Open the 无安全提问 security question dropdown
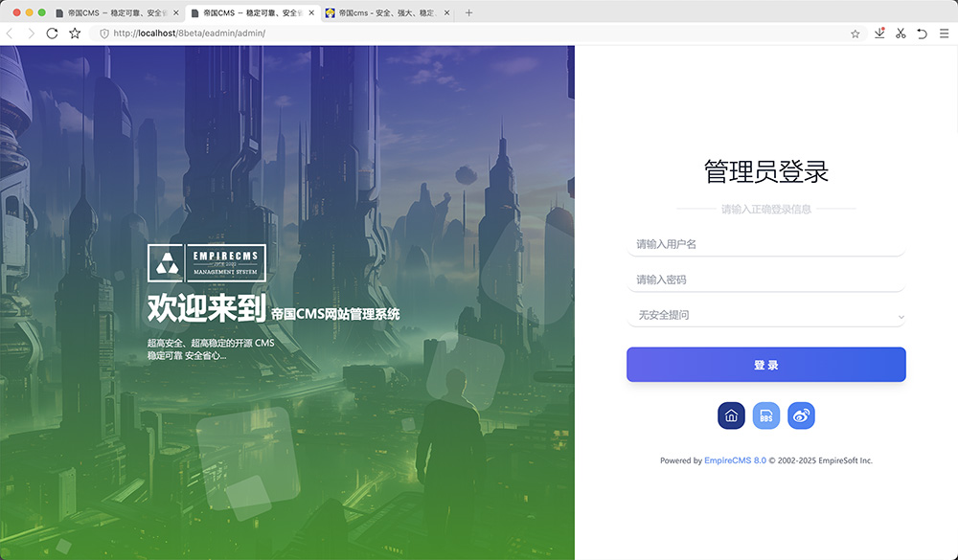This screenshot has width=958, height=560. tap(766, 314)
